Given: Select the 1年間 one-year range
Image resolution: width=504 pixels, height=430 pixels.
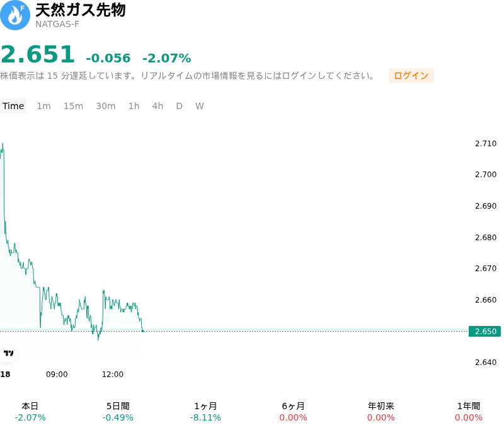Looking at the screenshot, I should click(x=469, y=412).
